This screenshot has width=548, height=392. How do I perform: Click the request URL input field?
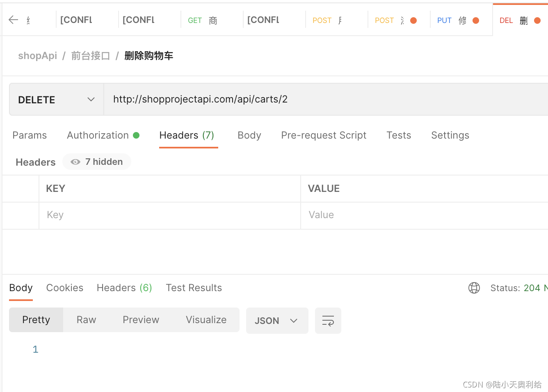click(x=326, y=99)
